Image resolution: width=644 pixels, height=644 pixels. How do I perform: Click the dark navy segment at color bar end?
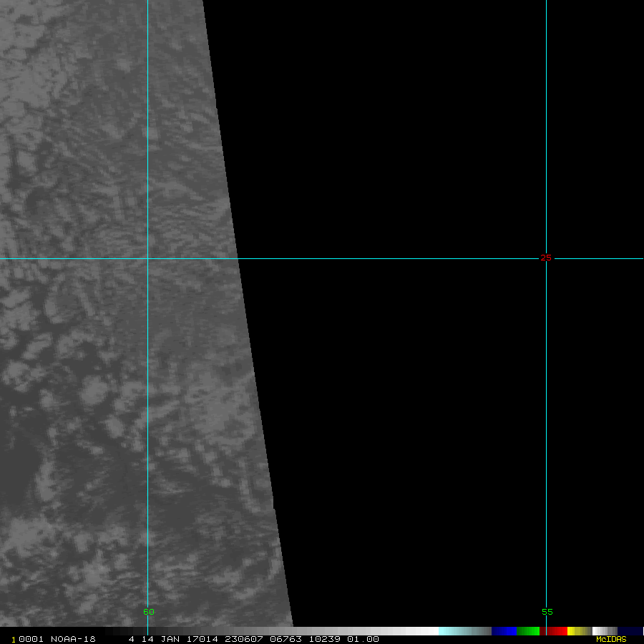(x=630, y=631)
